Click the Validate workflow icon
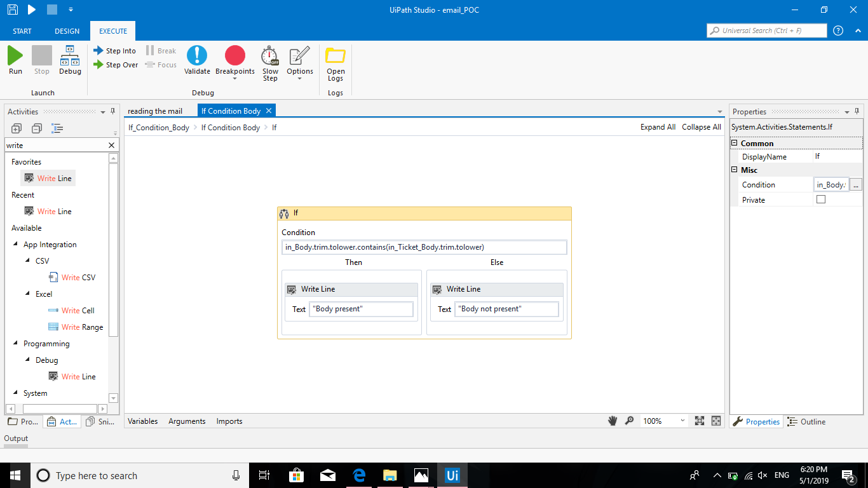 click(x=197, y=55)
